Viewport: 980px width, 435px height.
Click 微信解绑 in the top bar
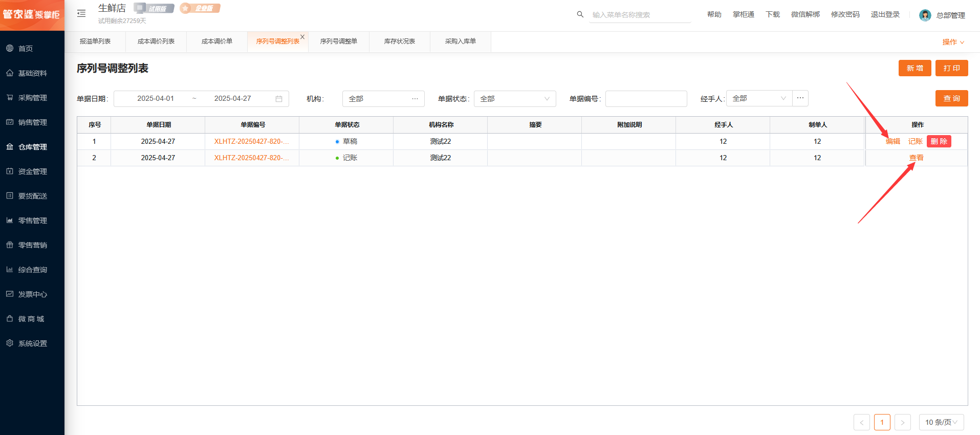coord(805,14)
